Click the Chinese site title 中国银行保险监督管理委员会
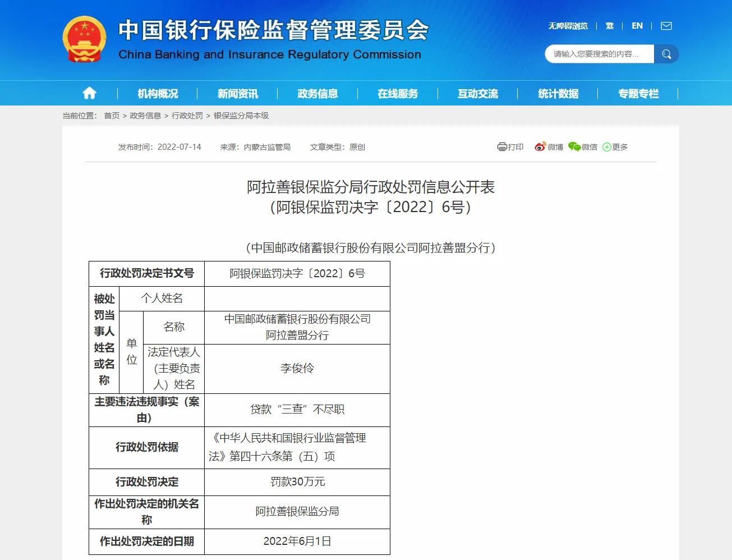This screenshot has width=732, height=560. (274, 30)
